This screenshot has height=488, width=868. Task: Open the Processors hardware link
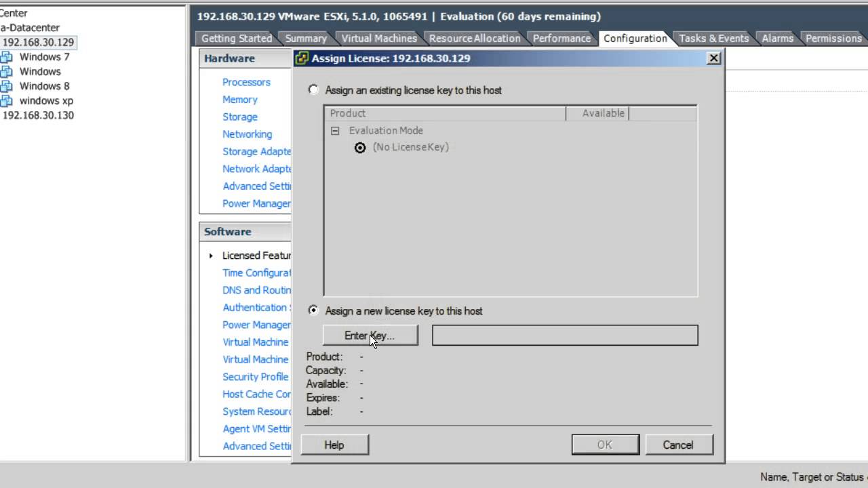[x=246, y=82]
